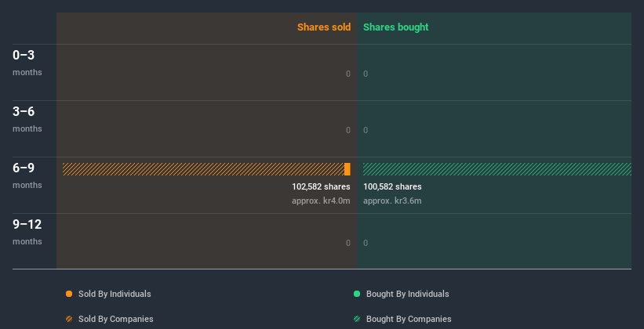Click the green Bought By Individuals legend dot
The width and height of the screenshot is (644, 329).
click(357, 294)
